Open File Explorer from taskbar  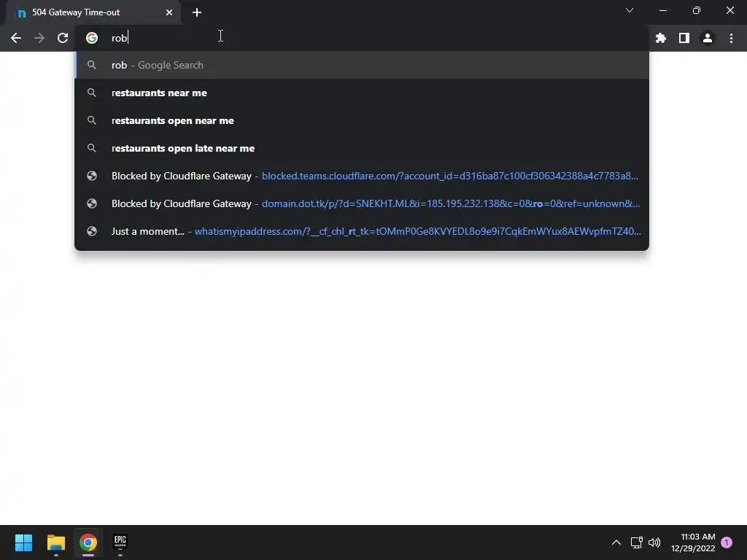click(55, 542)
